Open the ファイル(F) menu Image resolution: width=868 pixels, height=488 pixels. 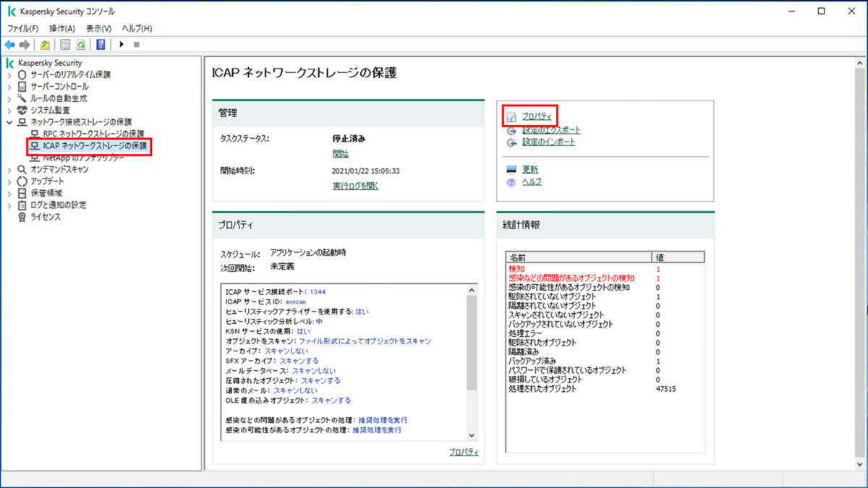coord(23,28)
